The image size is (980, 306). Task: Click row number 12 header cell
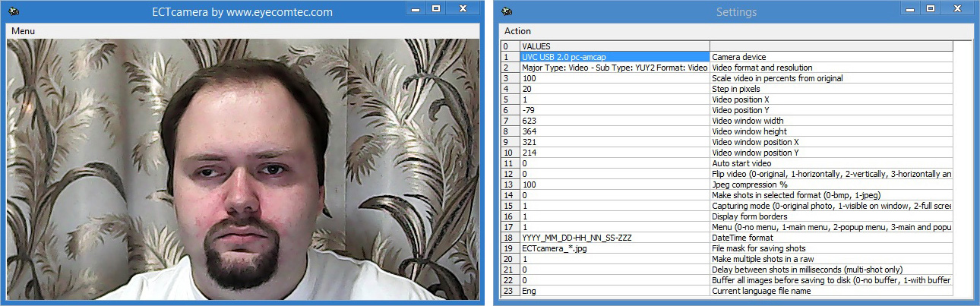click(511, 174)
